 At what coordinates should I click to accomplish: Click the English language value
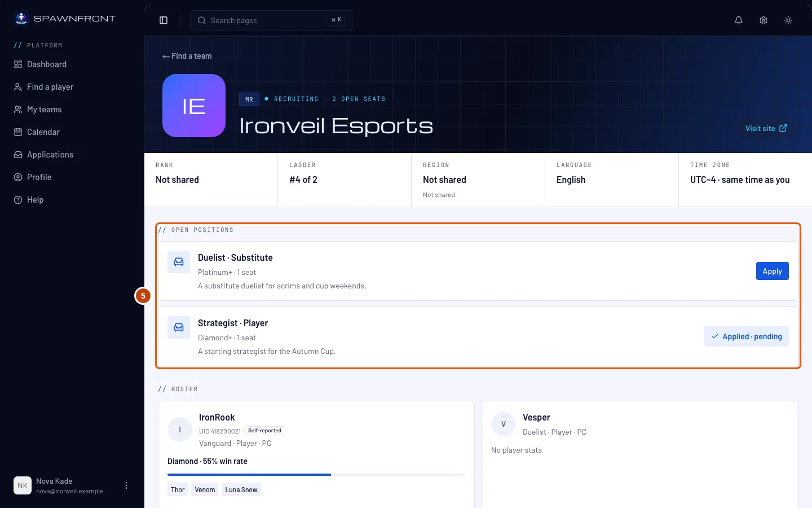point(571,179)
